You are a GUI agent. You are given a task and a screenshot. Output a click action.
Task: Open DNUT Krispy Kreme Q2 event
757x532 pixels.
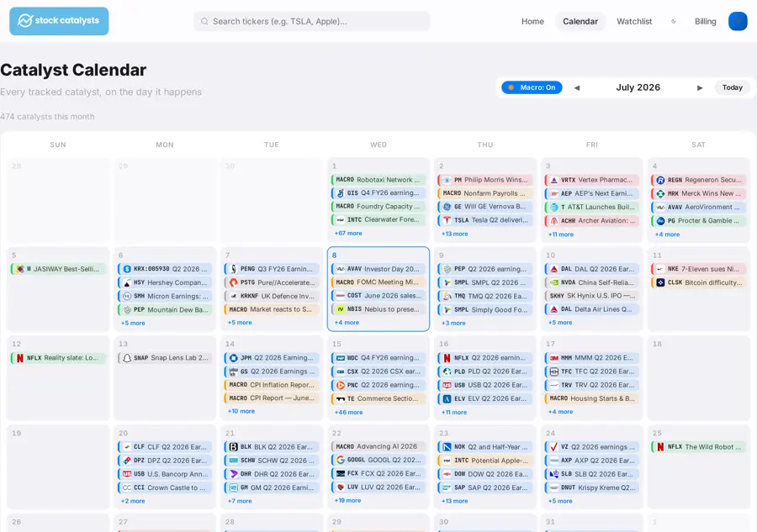tap(592, 487)
